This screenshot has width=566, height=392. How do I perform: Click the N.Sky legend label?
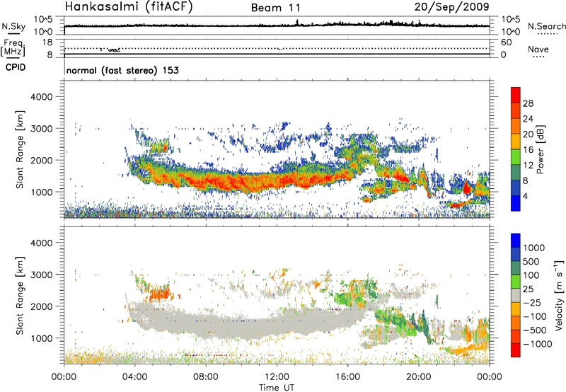click(x=13, y=26)
